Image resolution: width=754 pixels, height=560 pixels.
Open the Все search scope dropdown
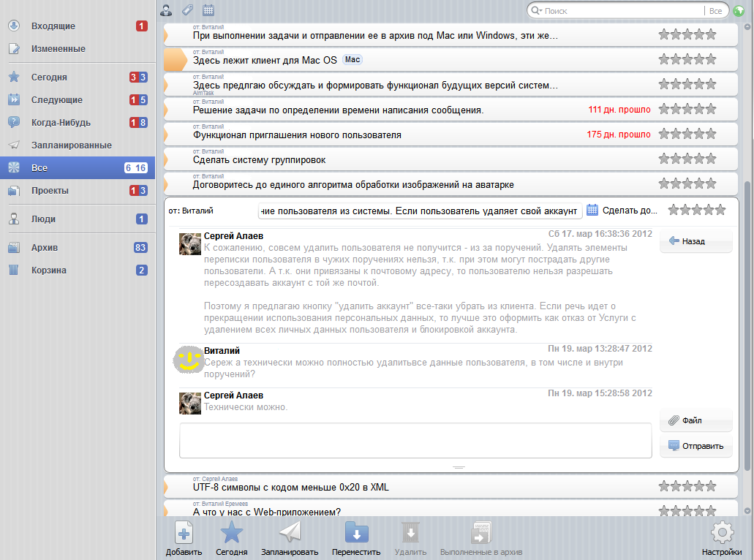pos(715,10)
